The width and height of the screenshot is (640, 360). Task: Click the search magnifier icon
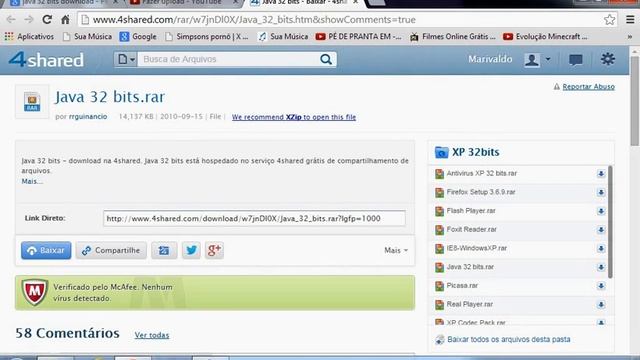tap(326, 60)
